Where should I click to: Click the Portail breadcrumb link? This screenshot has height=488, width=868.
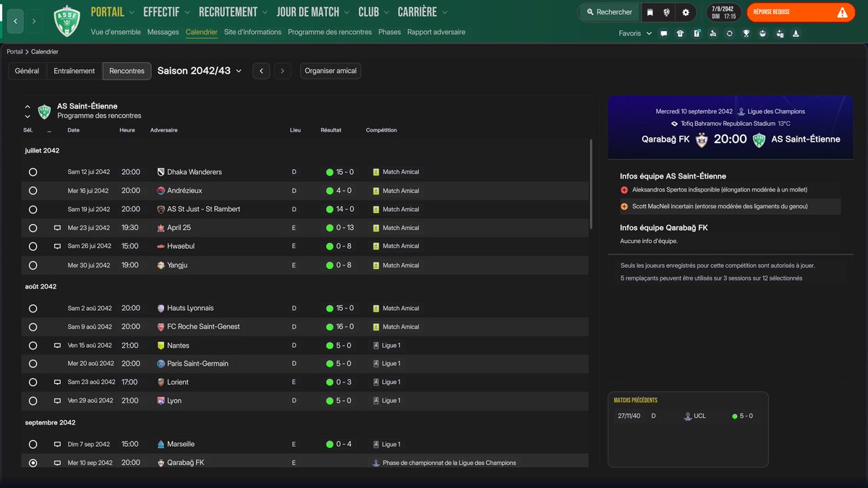14,52
